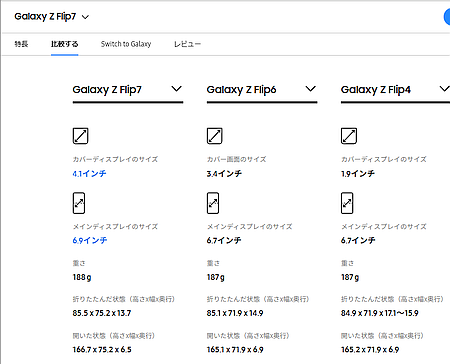Click Flip7's 折りたたんだ状態 label
Viewport: 450px width, 364px height.
coord(124,299)
